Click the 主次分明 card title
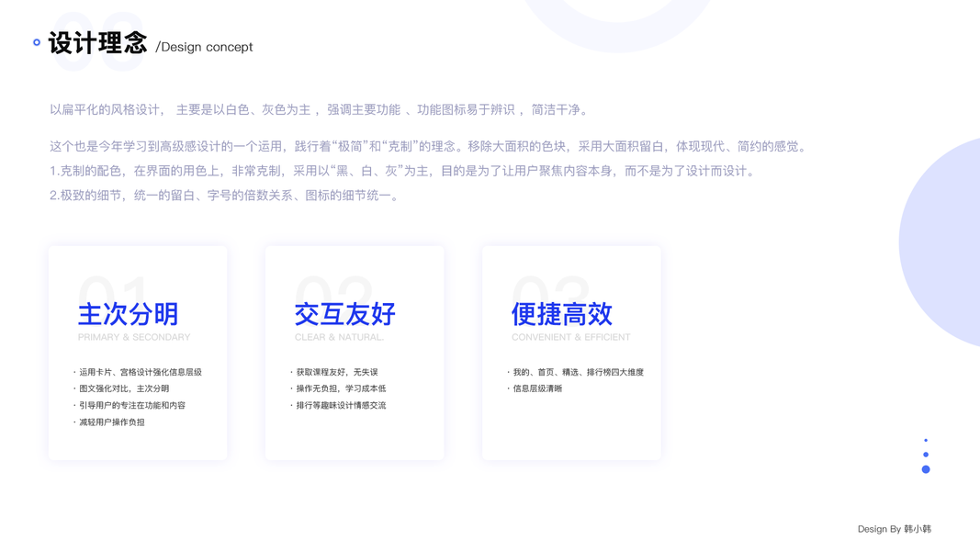The image size is (980, 551). [x=128, y=313]
